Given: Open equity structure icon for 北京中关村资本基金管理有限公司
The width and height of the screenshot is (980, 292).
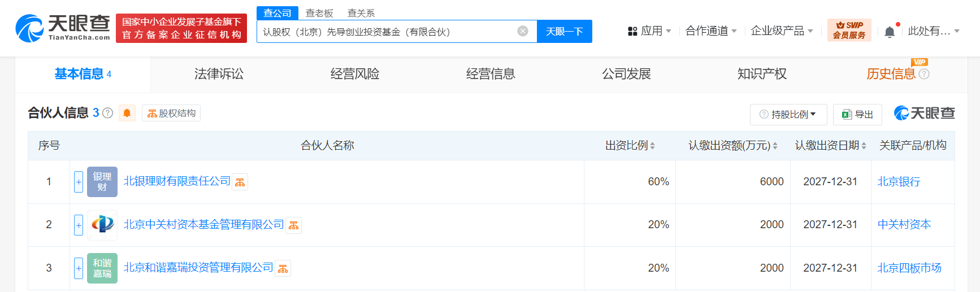Looking at the screenshot, I should pos(293,225).
